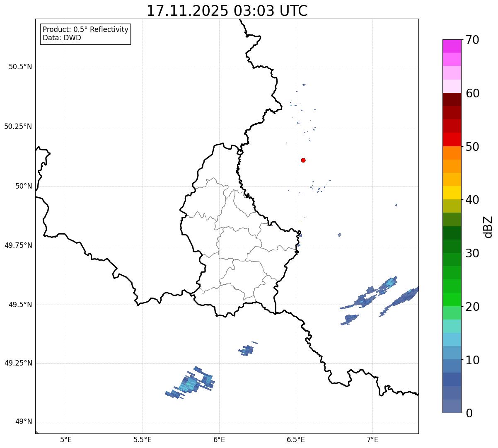Screen dimensions: 498x448
Task: Click the red station marker dot
Action: 303,160
